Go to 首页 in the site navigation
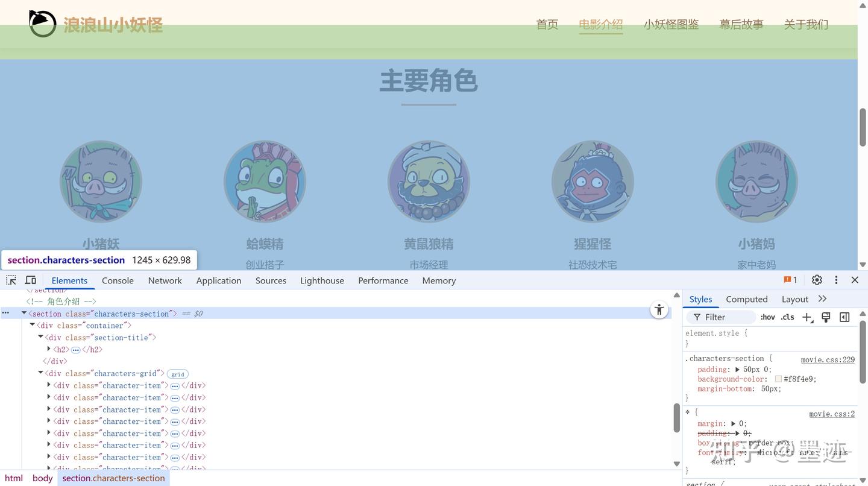This screenshot has height=486, width=868. tap(547, 24)
